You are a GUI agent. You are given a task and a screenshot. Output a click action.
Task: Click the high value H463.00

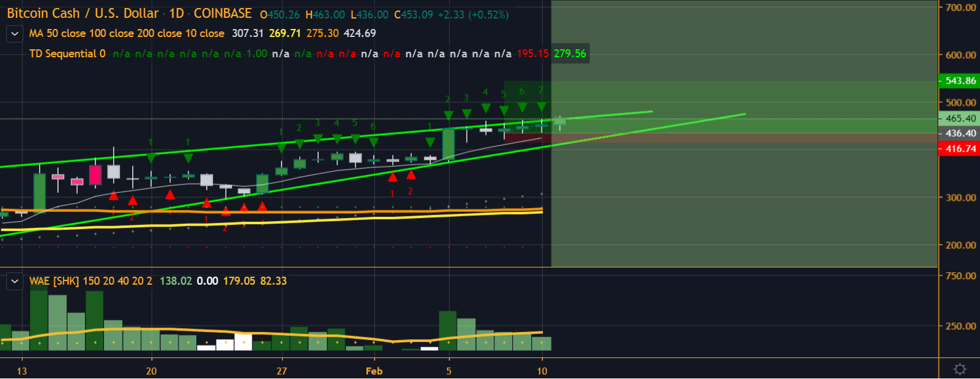(325, 15)
